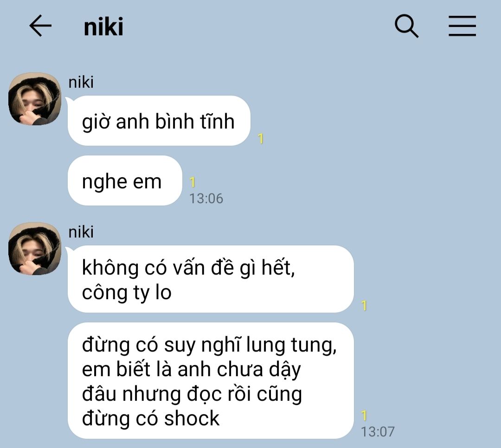Tap the niki chat title in header
501x448 pixels.
coord(103,27)
